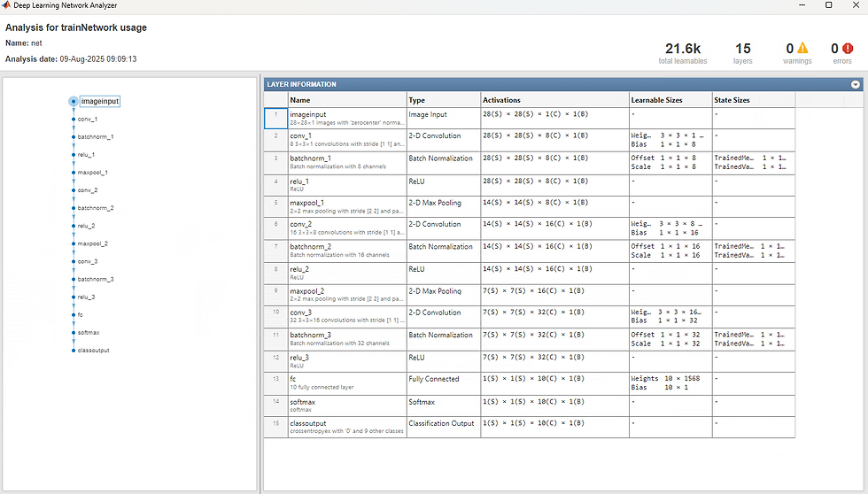Select batchnorm_2 name cell in table
This screenshot has width=868, height=494.
(x=347, y=251)
